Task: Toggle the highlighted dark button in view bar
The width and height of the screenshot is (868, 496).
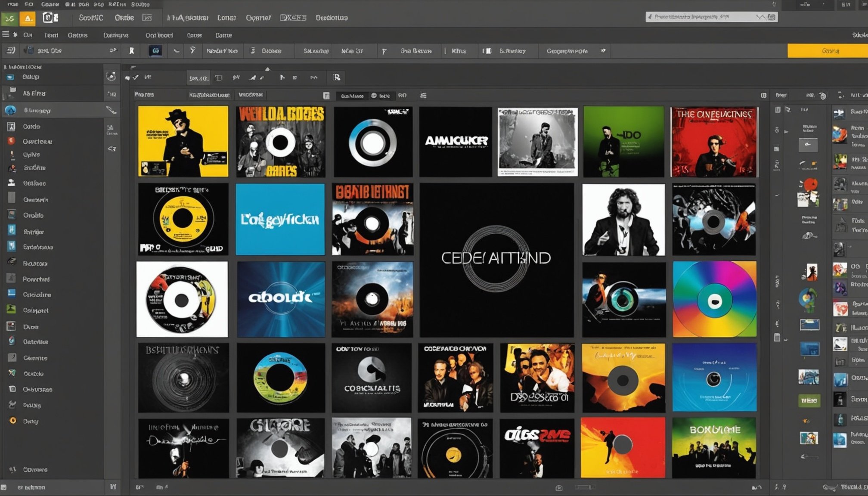Action: (x=352, y=96)
